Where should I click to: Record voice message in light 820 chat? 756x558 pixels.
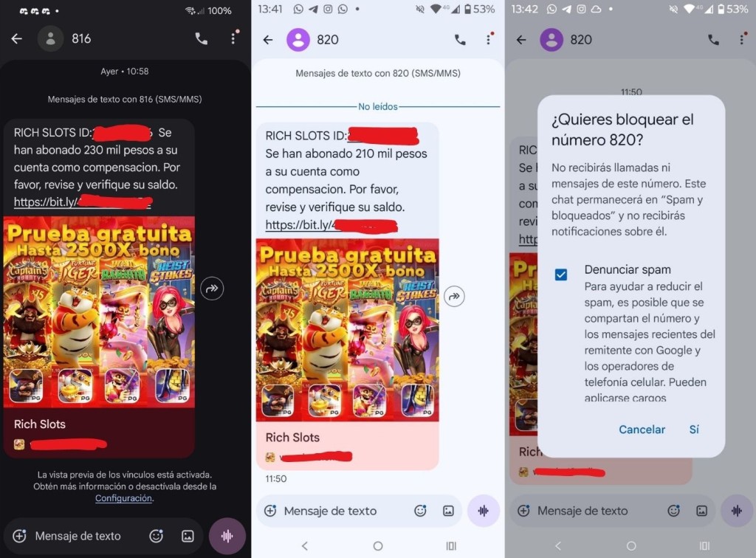tap(483, 511)
